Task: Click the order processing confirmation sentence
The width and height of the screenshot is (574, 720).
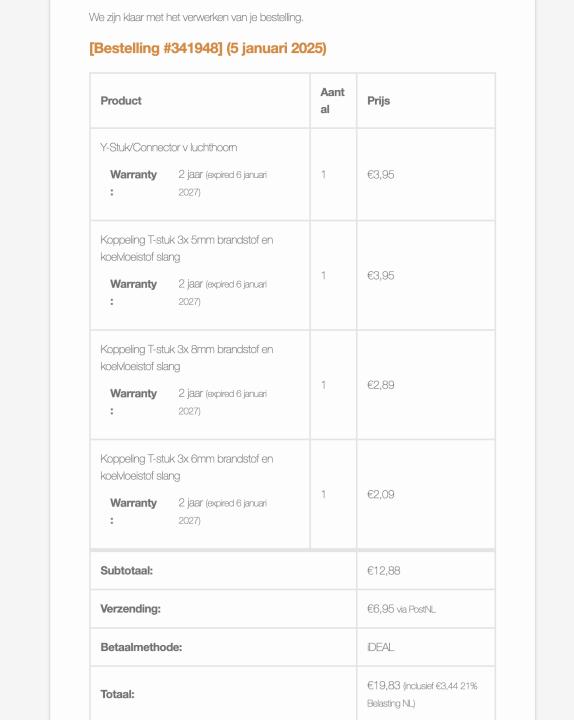Action: (196, 17)
